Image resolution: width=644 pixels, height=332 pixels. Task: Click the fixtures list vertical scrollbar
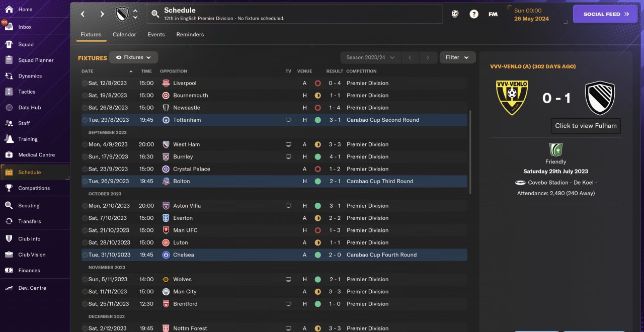471,151
